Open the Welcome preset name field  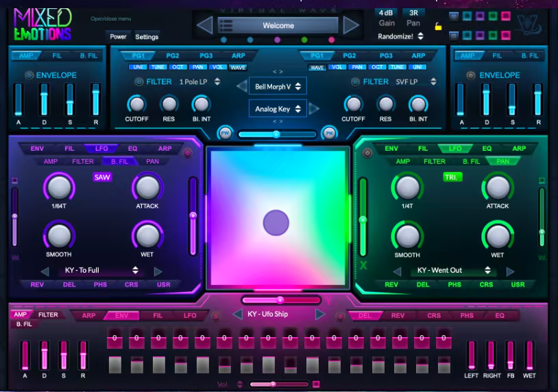click(x=278, y=25)
